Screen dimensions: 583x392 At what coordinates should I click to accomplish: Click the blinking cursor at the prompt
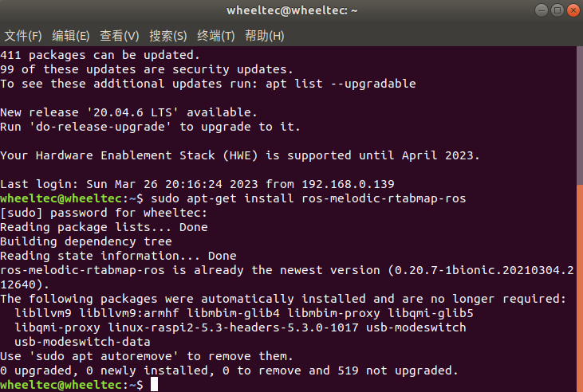click(154, 385)
